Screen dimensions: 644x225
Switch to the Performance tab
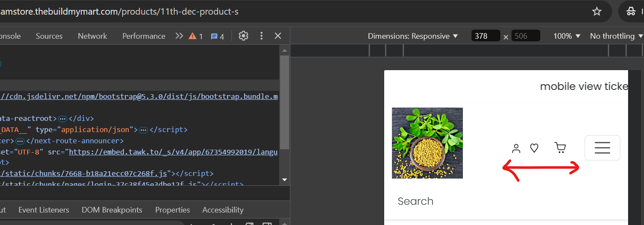[x=144, y=36]
